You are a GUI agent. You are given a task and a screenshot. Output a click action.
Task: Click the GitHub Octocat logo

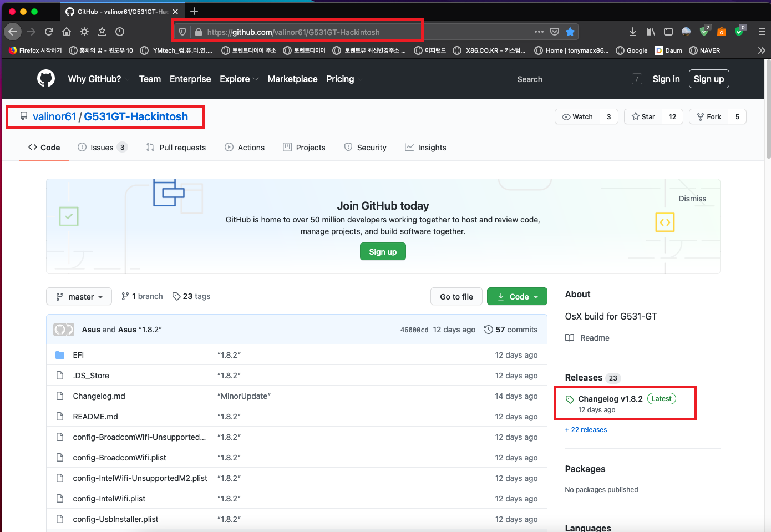point(46,79)
